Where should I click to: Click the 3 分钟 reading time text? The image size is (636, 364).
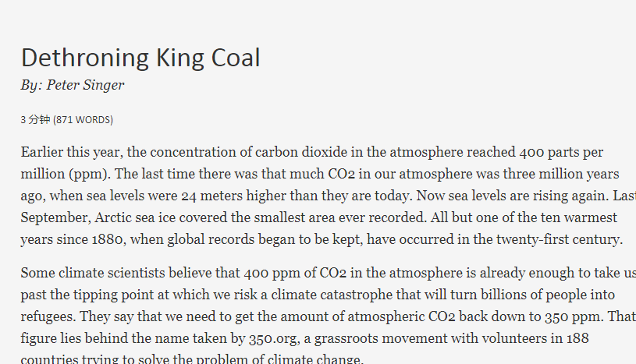(x=35, y=119)
